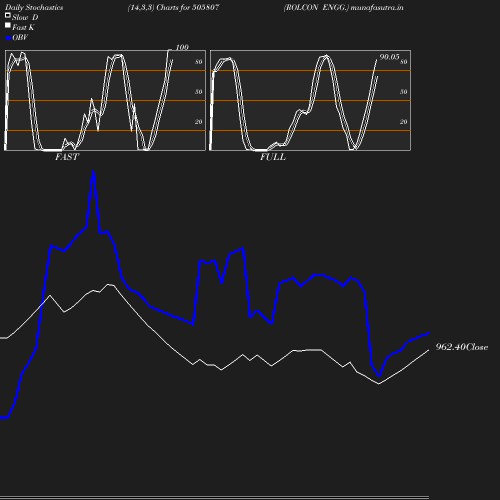This screenshot has width=500, height=500.
Task: Click the 'Slow D' legend label
Action: 25,17
